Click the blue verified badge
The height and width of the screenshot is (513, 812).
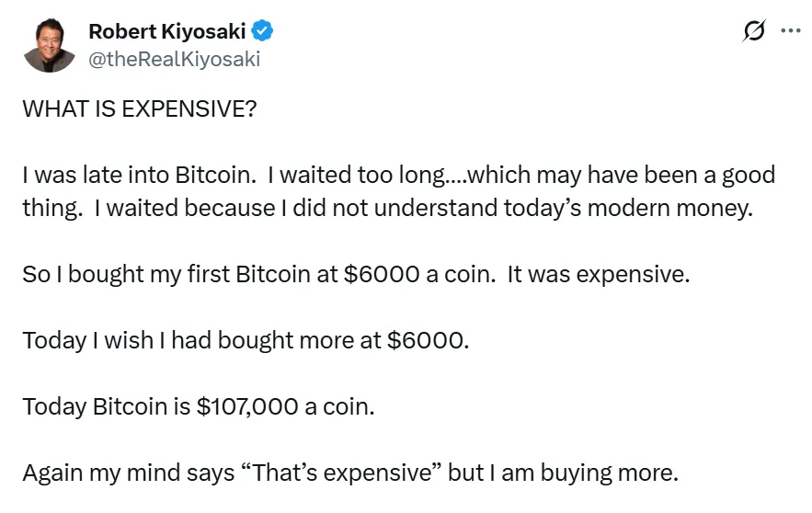[x=263, y=31]
